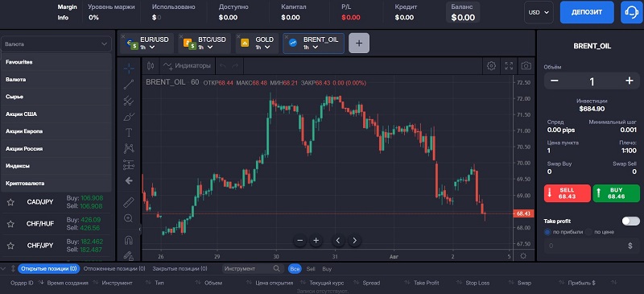This screenshot has width=644, height=294.
Task: Decrease the volume with minus button
Action: coord(554,81)
